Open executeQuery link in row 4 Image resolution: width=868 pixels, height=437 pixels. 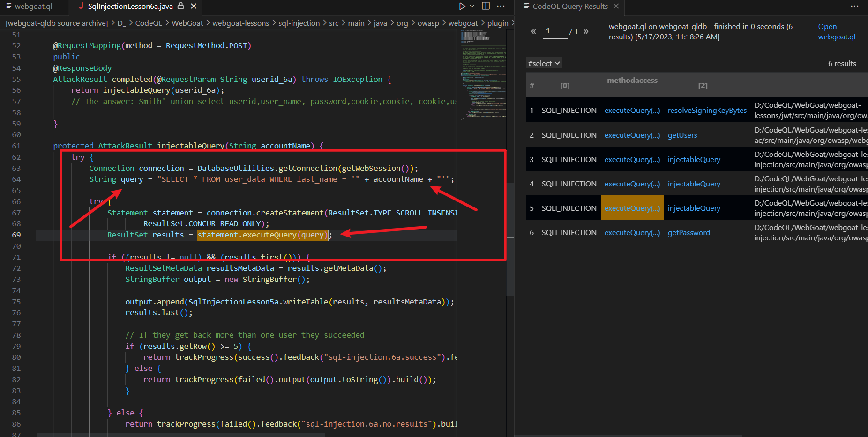632,184
